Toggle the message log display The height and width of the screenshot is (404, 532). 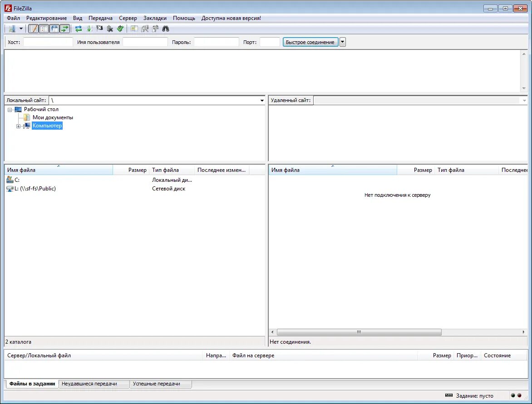pos(33,29)
